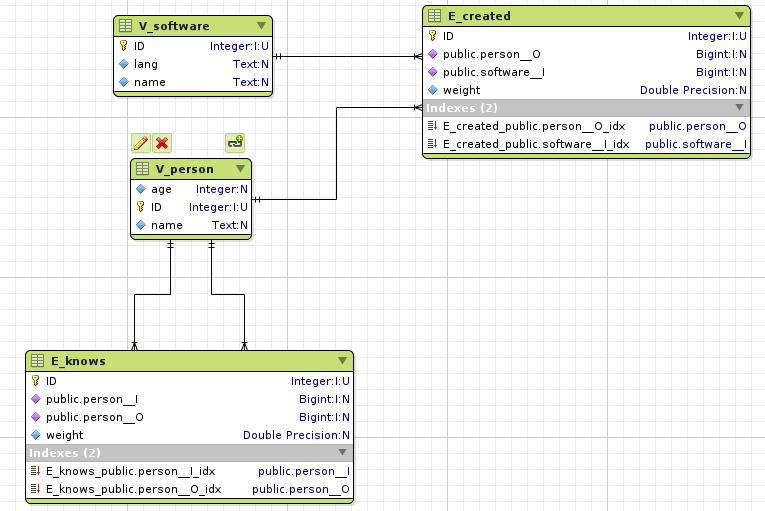Click the red X delete icon above V_person

(x=161, y=143)
